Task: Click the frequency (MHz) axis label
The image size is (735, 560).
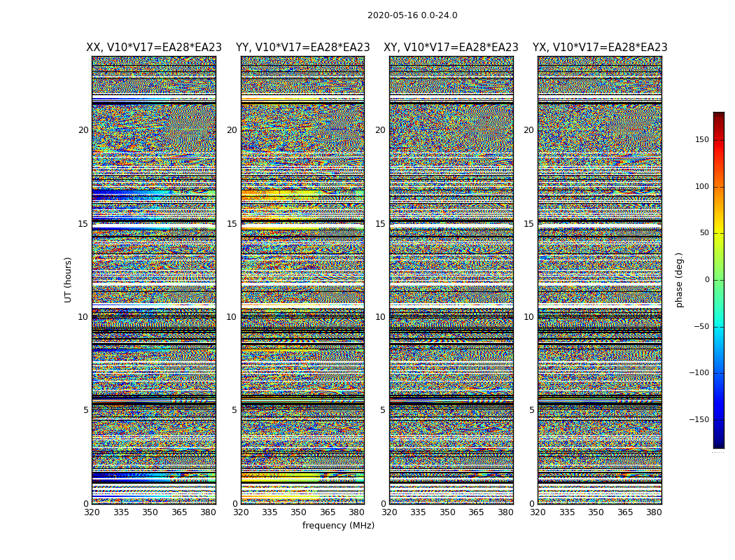Action: tap(338, 525)
